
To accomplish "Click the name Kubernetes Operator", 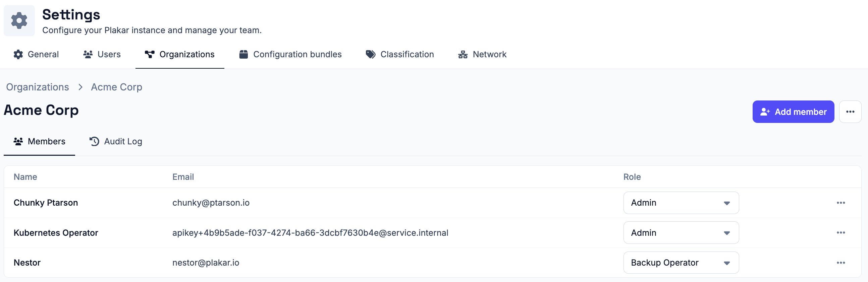I will 56,233.
